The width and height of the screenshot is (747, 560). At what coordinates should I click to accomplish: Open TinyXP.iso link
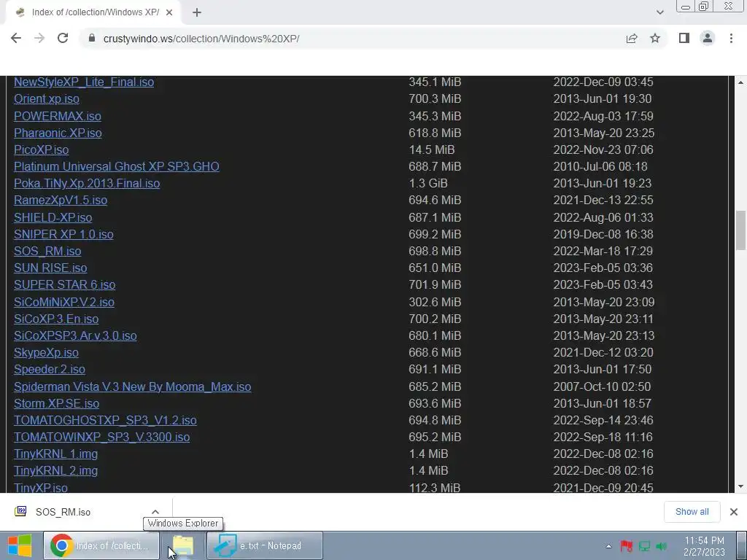pos(41,488)
